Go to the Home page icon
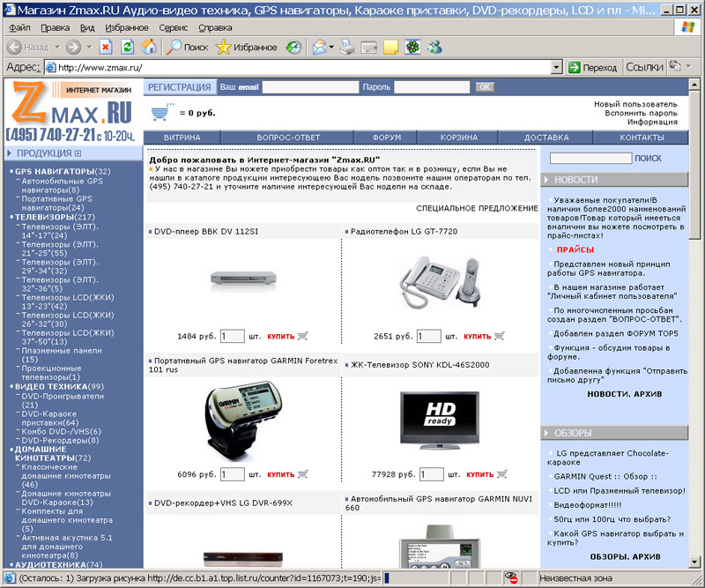The image size is (705, 588). [149, 47]
